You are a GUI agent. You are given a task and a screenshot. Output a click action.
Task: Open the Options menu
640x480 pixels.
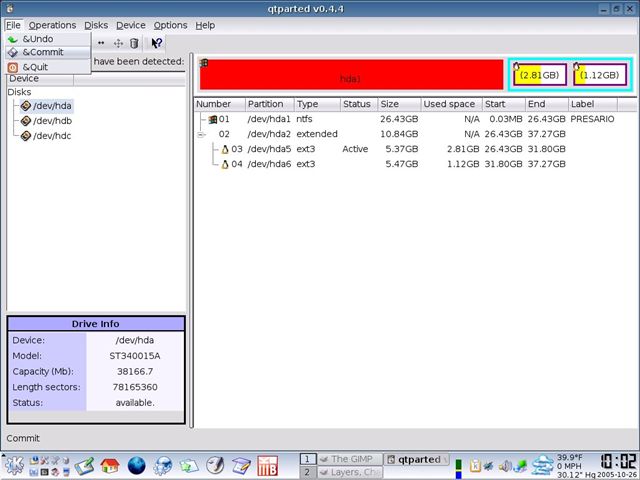[x=170, y=25]
